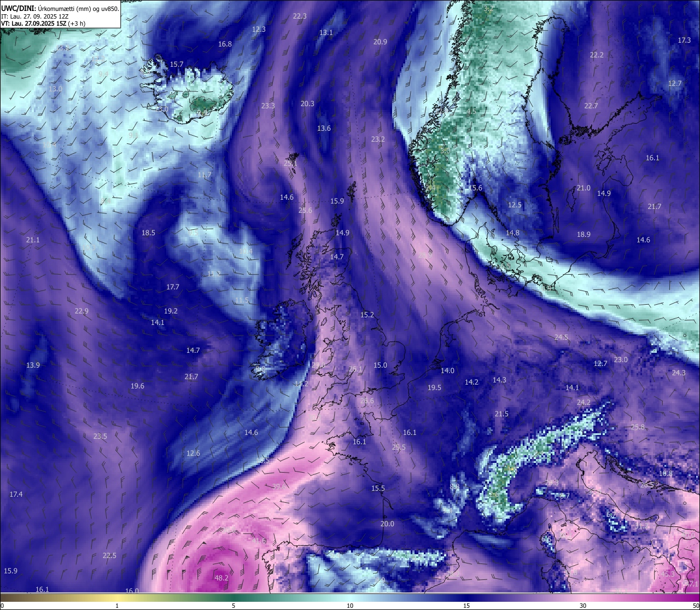Click the map value 17.4

(x=16, y=495)
